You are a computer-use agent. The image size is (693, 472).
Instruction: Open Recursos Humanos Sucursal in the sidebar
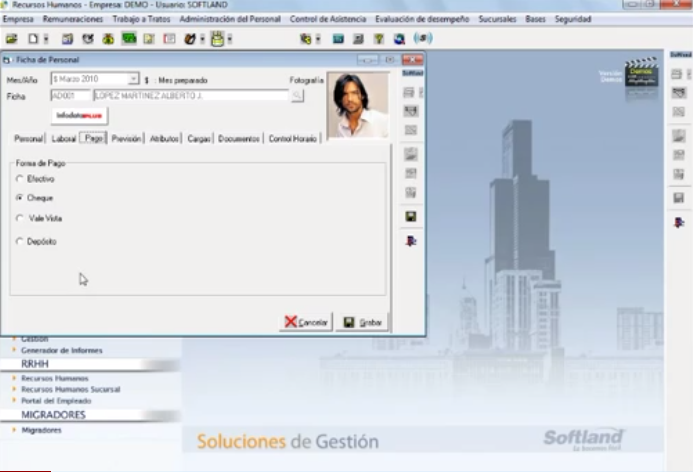[x=71, y=389]
